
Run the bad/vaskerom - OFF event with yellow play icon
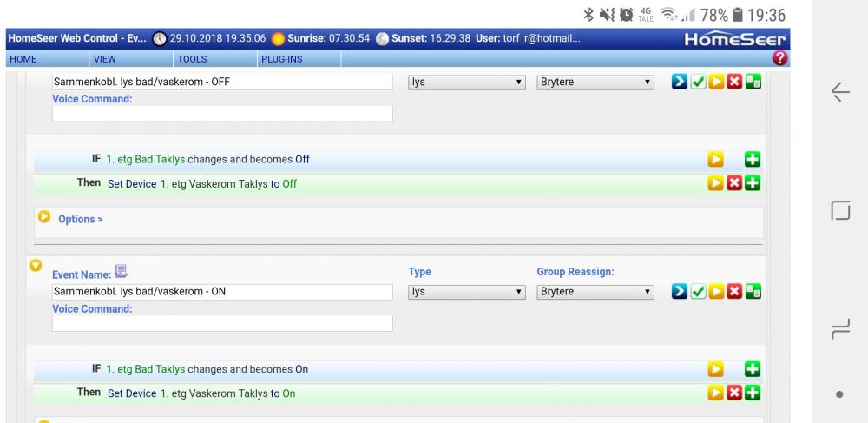pos(716,82)
